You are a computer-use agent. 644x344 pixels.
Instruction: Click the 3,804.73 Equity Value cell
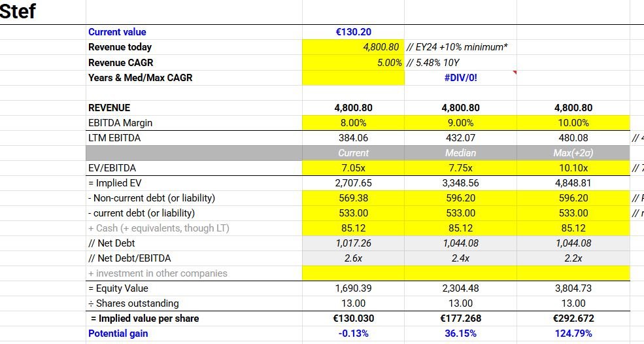[573, 288]
